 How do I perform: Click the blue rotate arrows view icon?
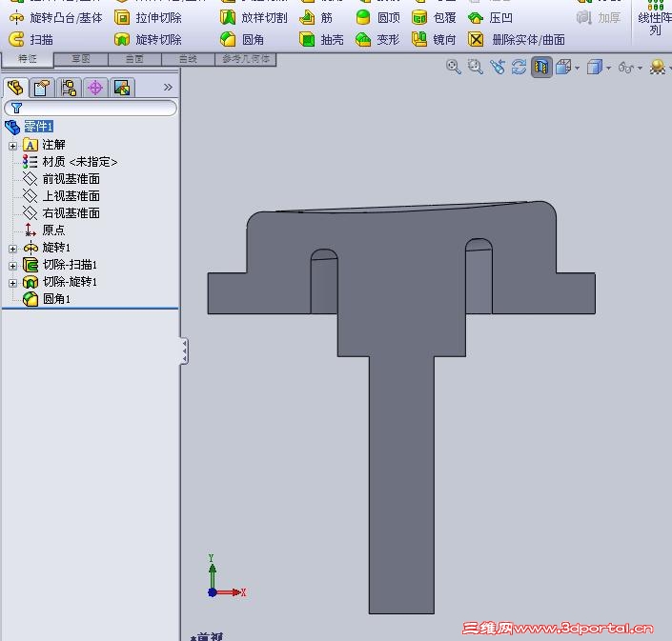(519, 68)
